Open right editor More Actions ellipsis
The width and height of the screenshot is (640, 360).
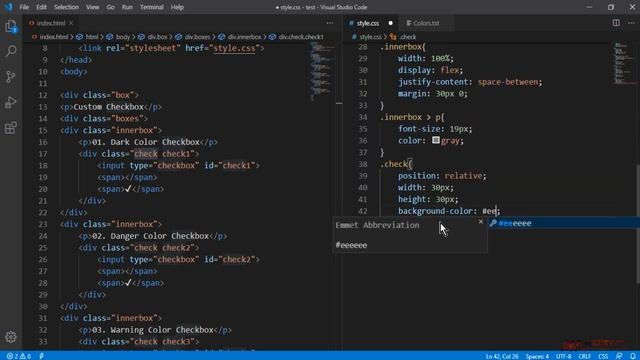click(631, 23)
